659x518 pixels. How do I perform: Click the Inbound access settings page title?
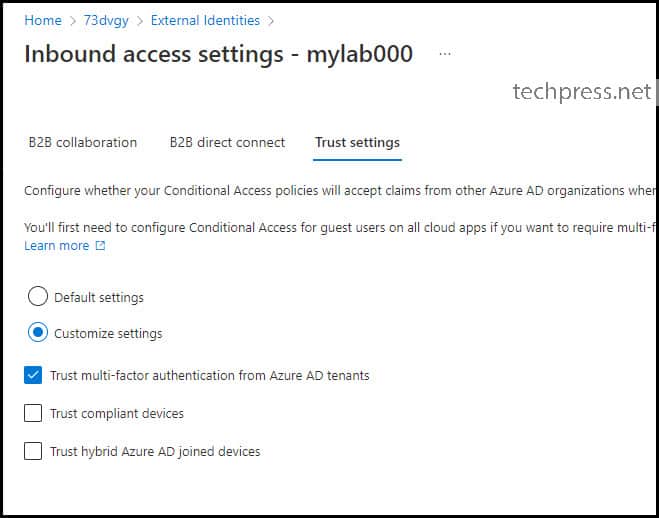pos(219,54)
